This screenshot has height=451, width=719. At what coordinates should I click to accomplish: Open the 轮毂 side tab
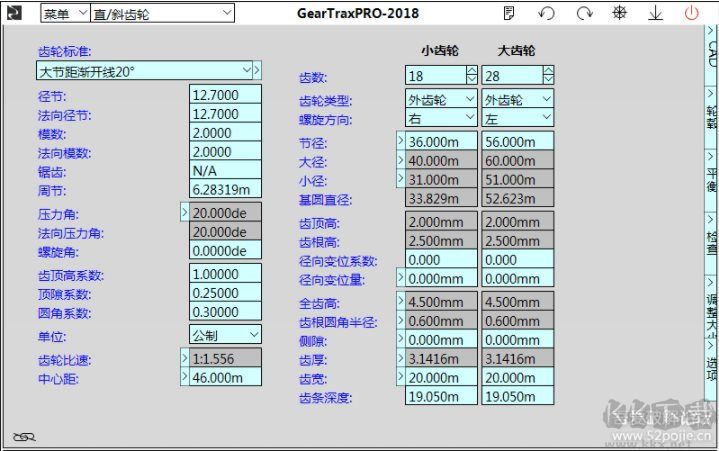tap(711, 117)
